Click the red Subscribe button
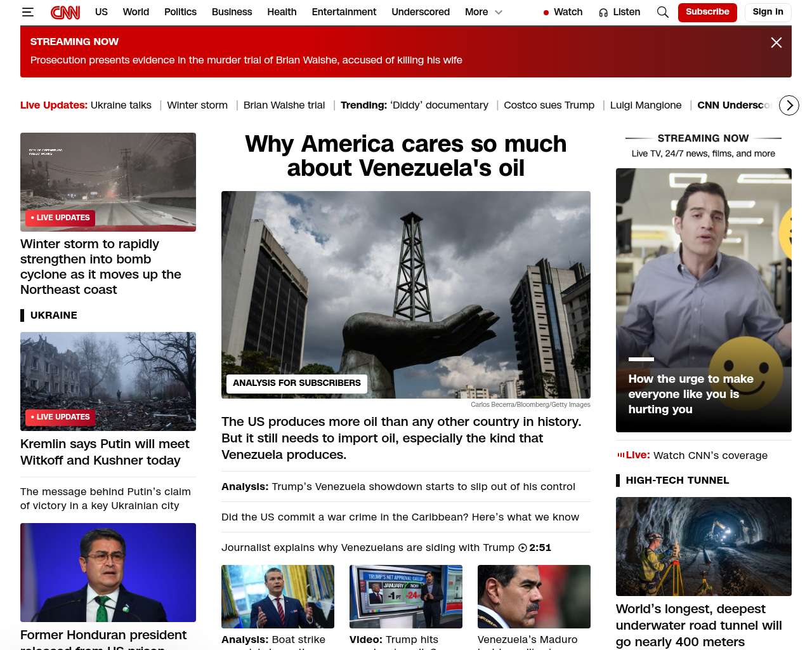The image size is (812, 650). click(707, 12)
